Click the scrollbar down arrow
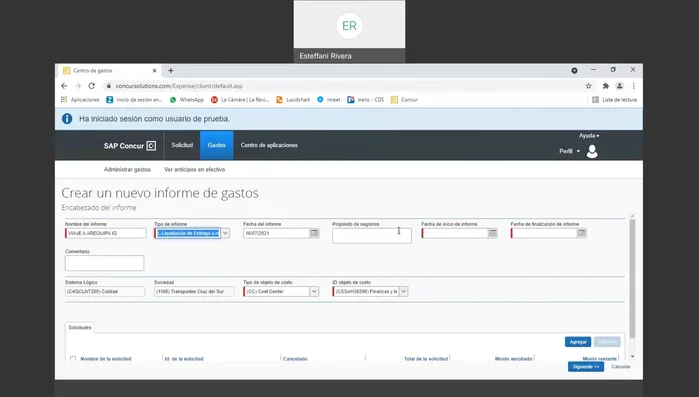The height and width of the screenshot is (397, 699). (x=632, y=356)
